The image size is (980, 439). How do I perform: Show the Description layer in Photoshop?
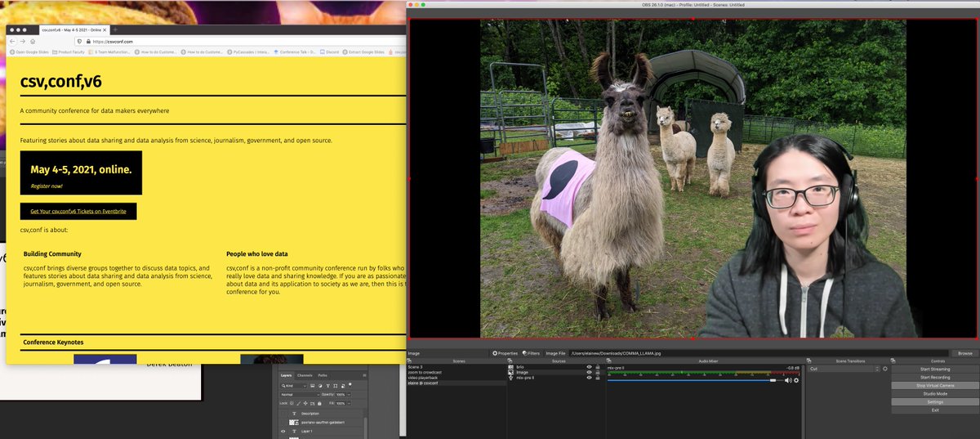(x=283, y=414)
